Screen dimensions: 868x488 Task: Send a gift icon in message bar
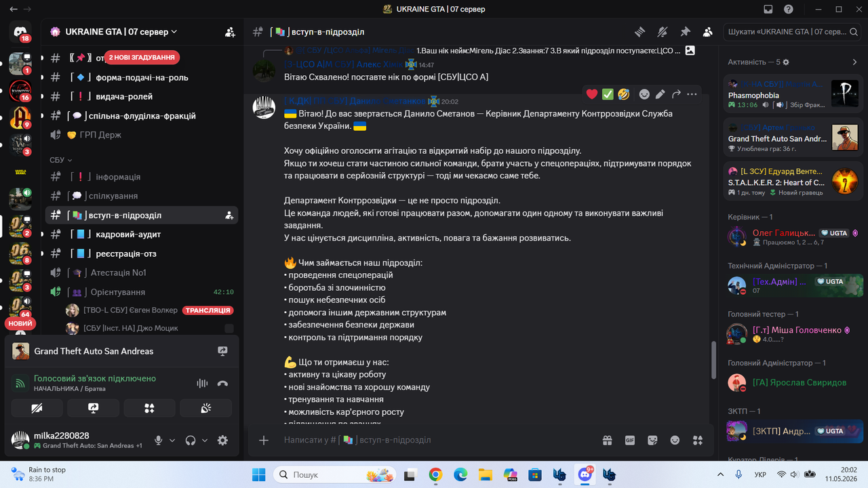tap(608, 440)
